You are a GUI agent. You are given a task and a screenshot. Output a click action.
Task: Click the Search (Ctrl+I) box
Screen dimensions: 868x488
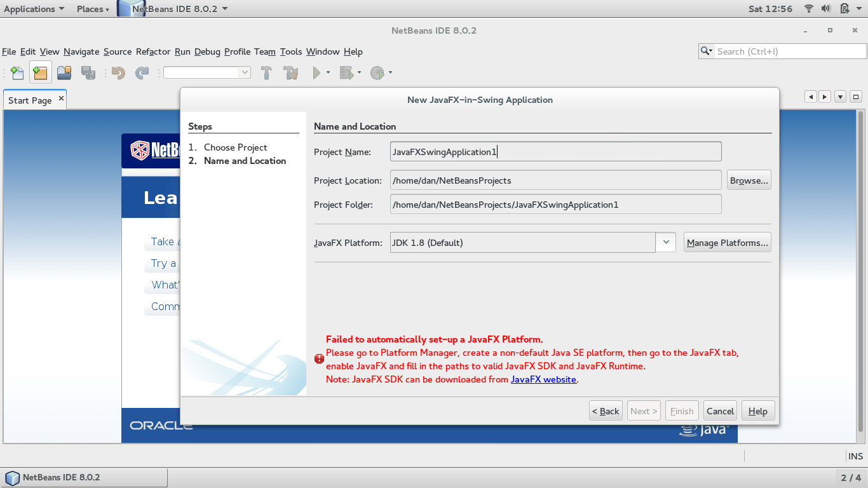click(783, 51)
